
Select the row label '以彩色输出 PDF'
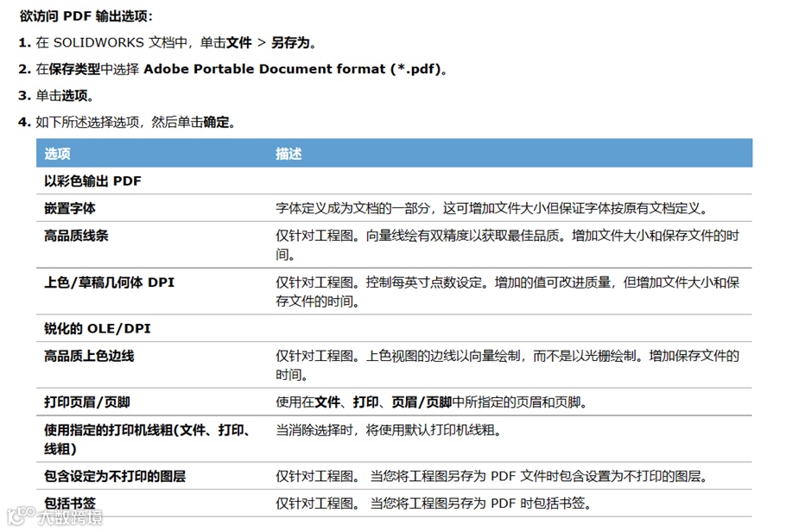click(92, 181)
